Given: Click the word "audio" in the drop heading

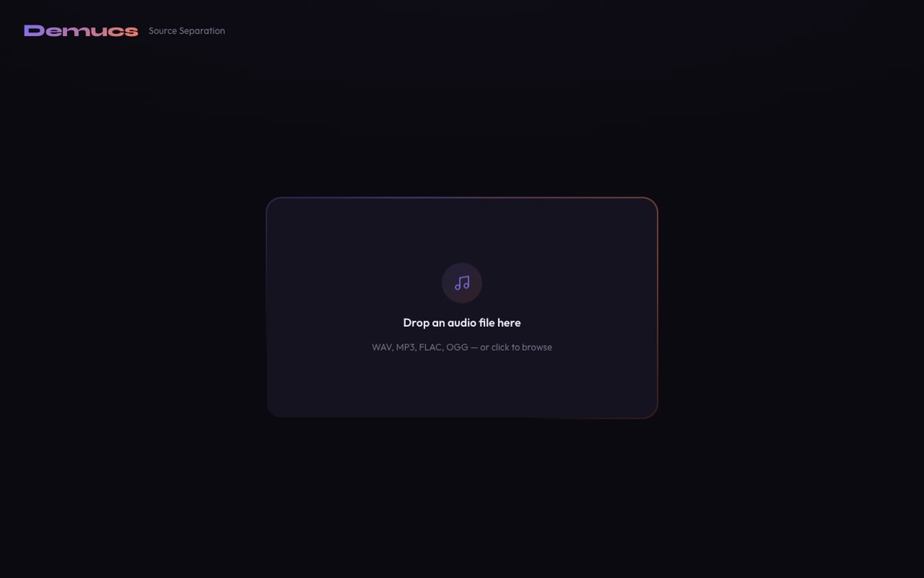Looking at the screenshot, I should point(461,323).
